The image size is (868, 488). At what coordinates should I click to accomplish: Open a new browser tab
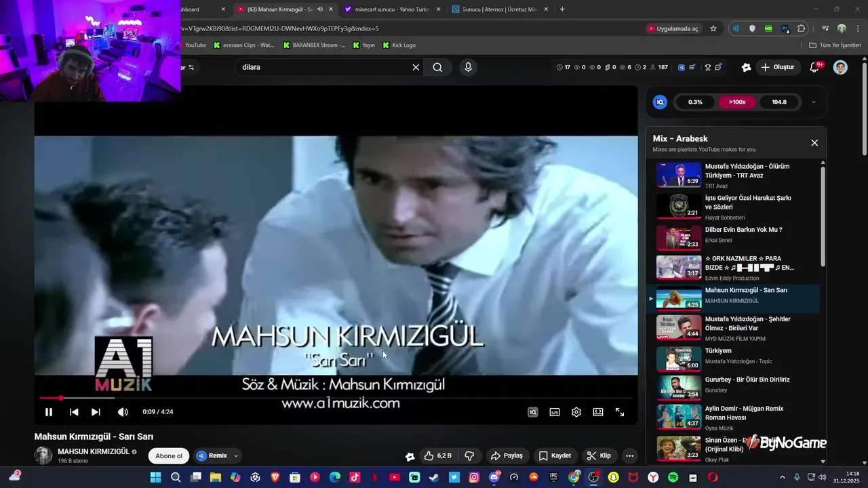tap(562, 9)
